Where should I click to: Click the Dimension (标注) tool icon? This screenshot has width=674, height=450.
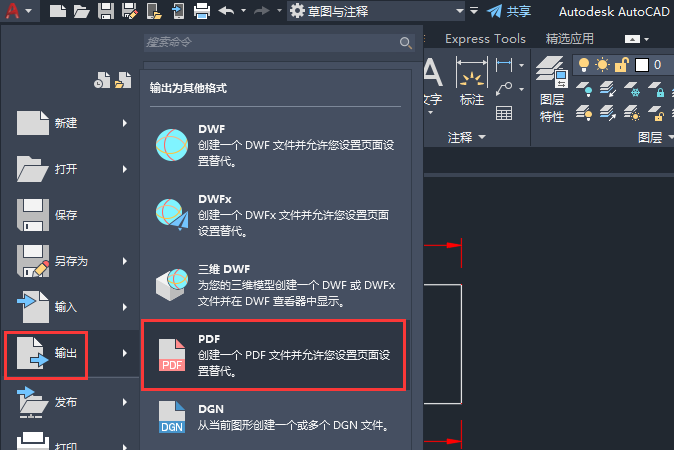point(472,82)
